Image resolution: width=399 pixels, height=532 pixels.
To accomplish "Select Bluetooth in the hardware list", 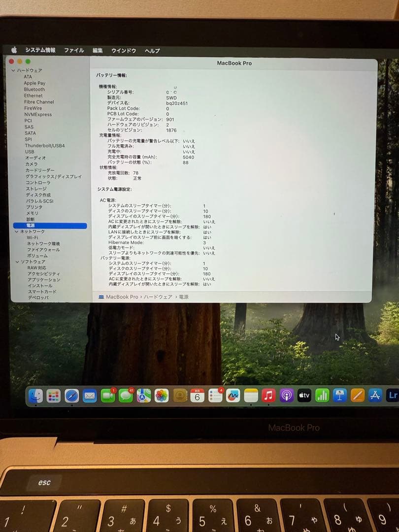I will [x=33, y=89].
